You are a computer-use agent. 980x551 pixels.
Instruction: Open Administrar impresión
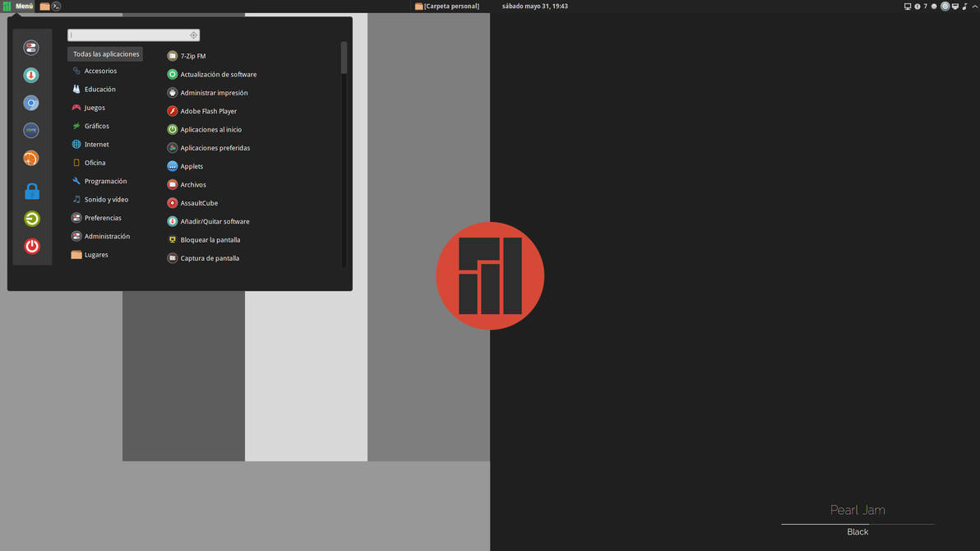click(x=214, y=93)
